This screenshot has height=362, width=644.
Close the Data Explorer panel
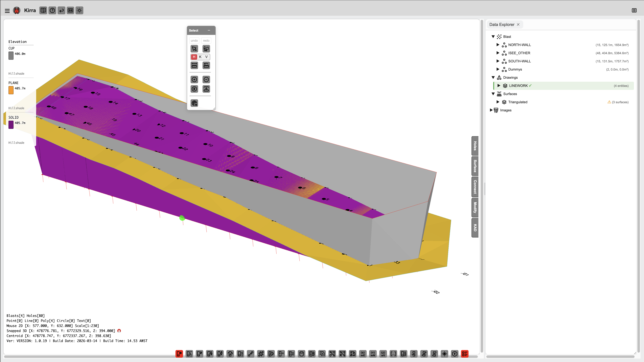(518, 25)
